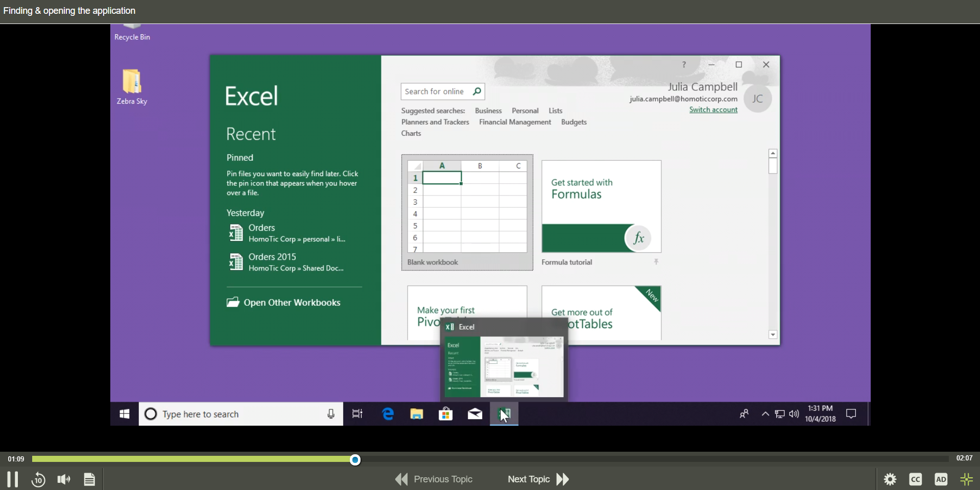Click the Switch account link
The height and width of the screenshot is (490, 980).
(x=713, y=109)
